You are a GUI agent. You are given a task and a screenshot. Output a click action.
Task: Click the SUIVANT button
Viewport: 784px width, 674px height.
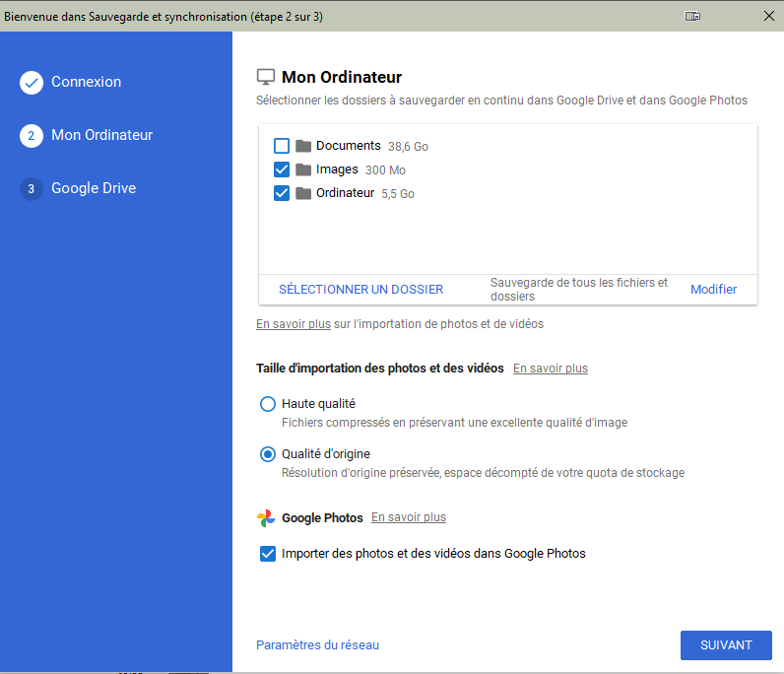click(x=726, y=645)
